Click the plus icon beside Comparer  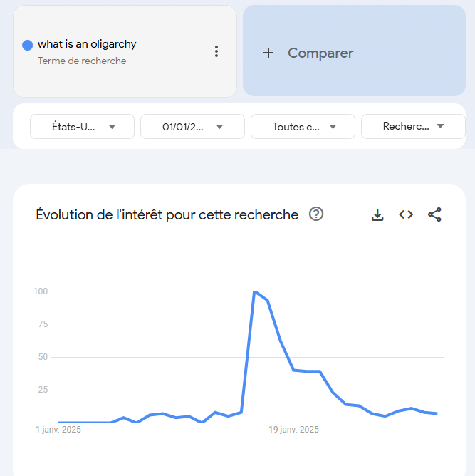click(268, 53)
